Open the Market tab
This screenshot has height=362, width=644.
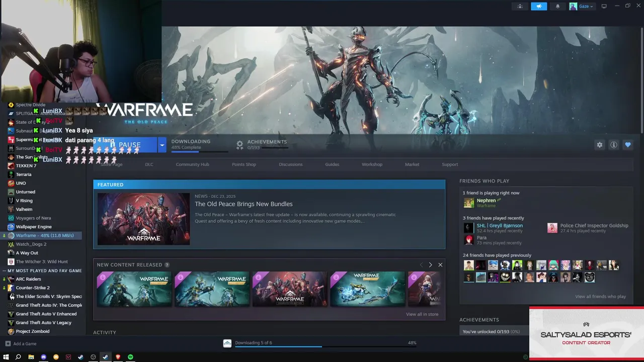(x=412, y=164)
